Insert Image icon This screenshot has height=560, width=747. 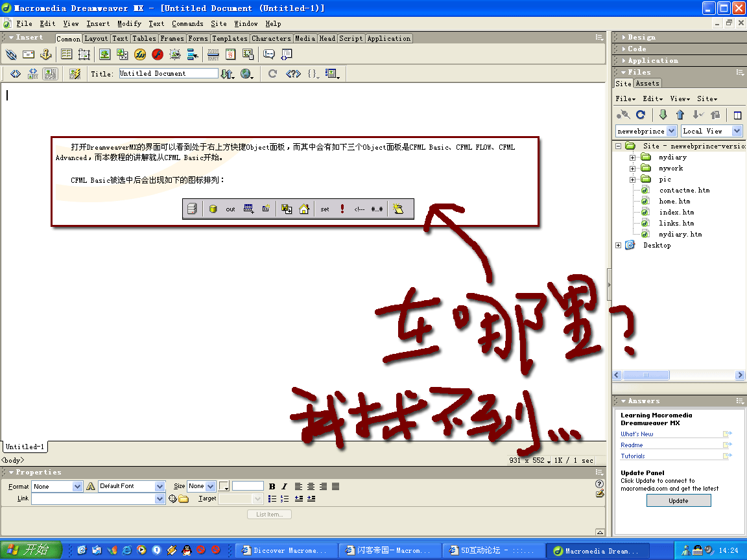coord(105,54)
